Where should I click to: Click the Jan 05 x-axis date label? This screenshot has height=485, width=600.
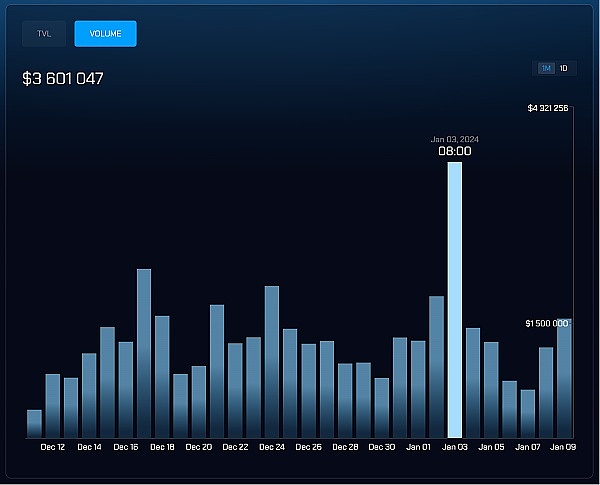coord(491,447)
